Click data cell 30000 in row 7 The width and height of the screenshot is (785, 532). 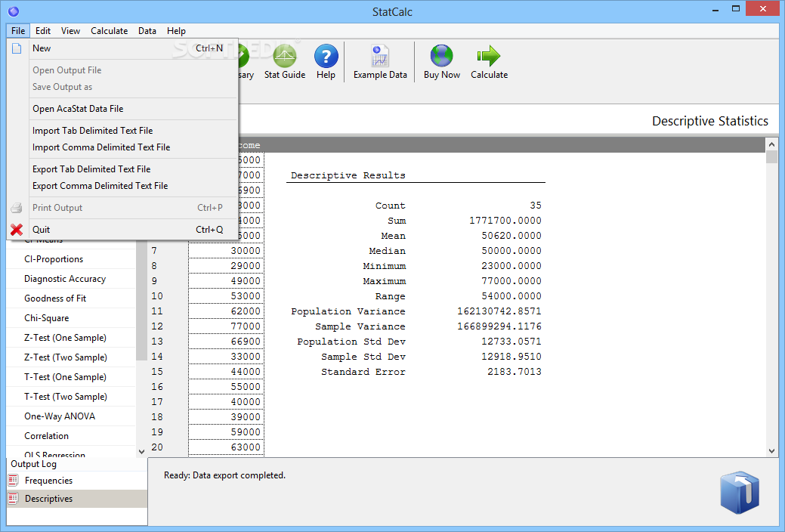(227, 250)
